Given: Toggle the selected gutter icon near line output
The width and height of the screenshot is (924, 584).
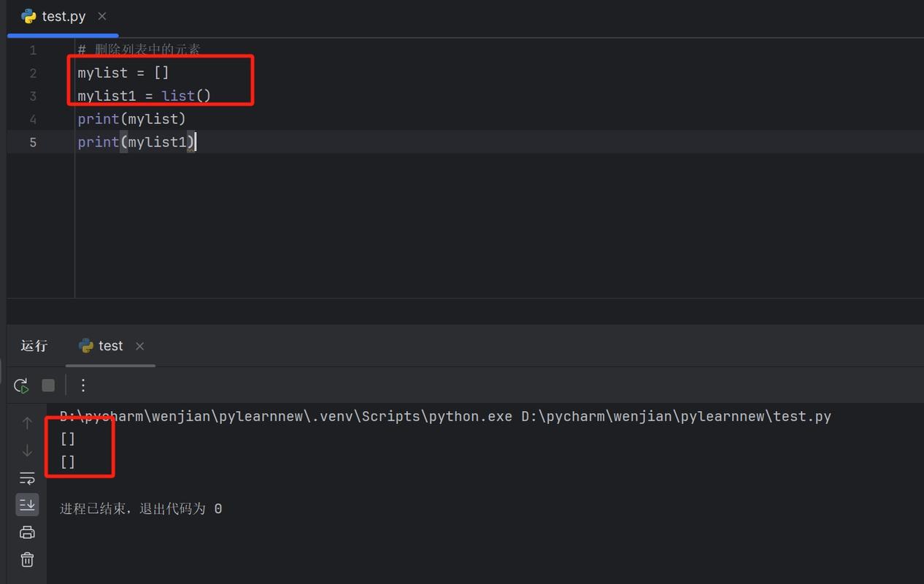Looking at the screenshot, I should click(27, 504).
